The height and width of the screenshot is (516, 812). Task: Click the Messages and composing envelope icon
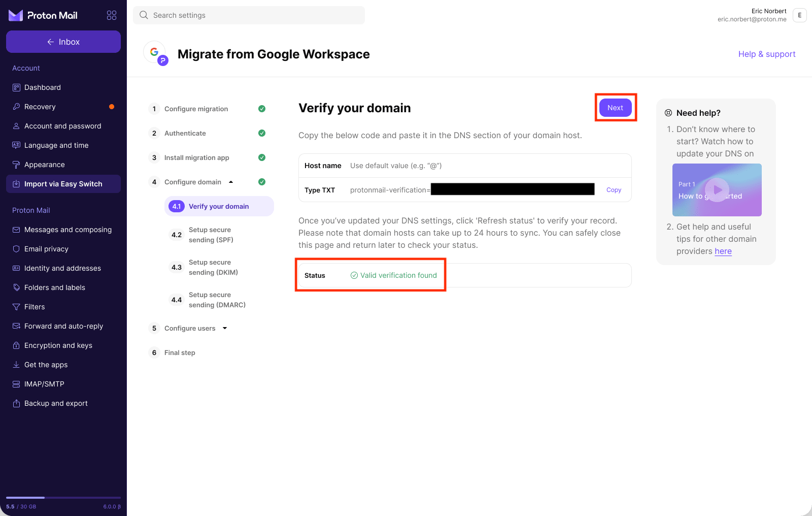point(16,230)
